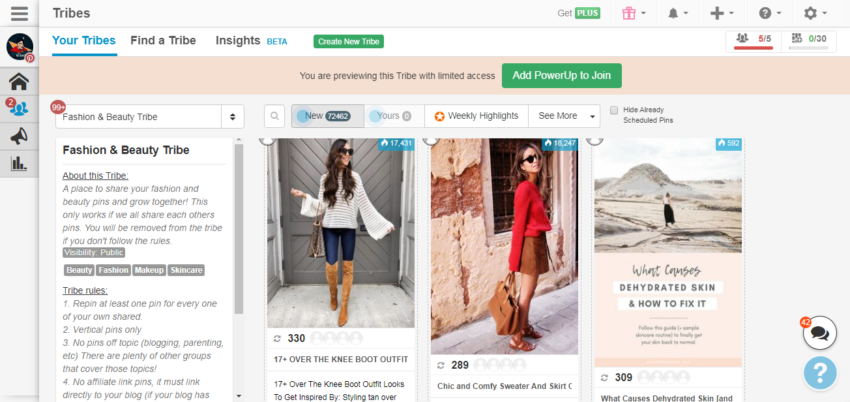Open the megaphone icon in sidebar
The image size is (850, 402).
[x=18, y=135]
